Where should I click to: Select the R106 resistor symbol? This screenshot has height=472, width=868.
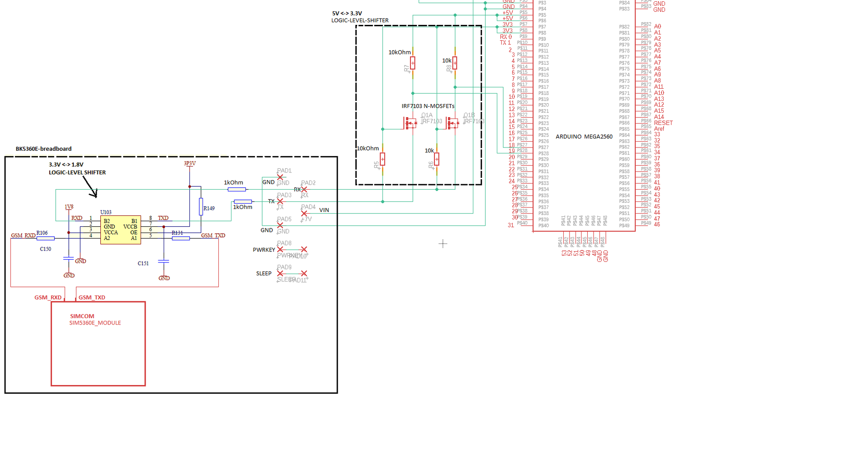45,238
